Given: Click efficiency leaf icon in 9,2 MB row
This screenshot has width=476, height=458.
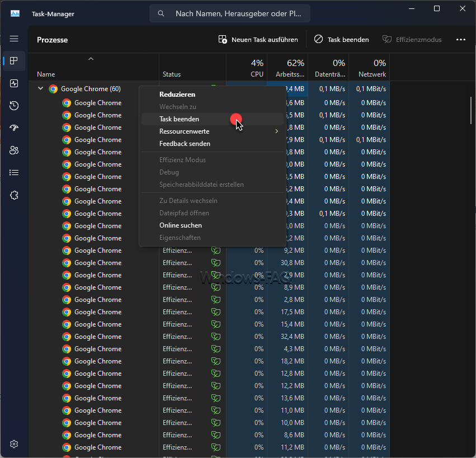Looking at the screenshot, I should [x=216, y=251].
